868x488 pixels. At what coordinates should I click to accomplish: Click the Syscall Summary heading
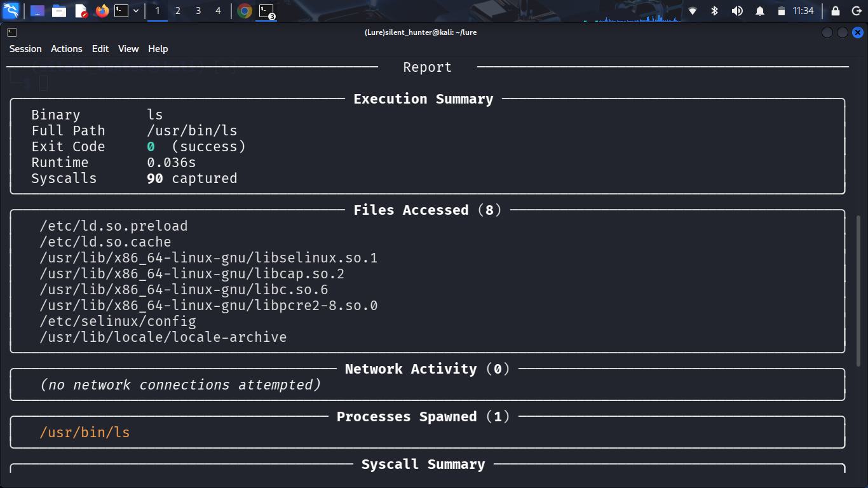(423, 464)
